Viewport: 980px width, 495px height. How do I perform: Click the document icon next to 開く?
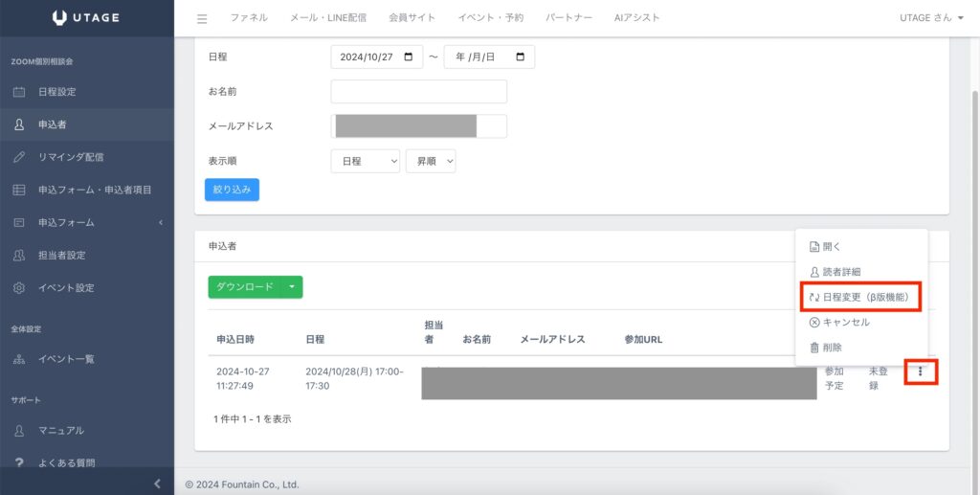[x=814, y=247]
